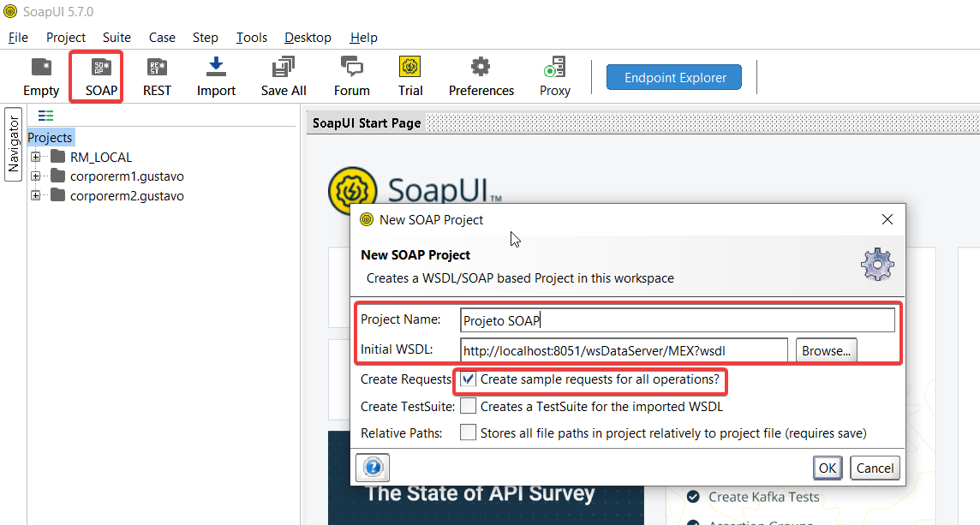The width and height of the screenshot is (980, 525).
Task: Click the Endpoint Explorer button
Action: tap(674, 77)
